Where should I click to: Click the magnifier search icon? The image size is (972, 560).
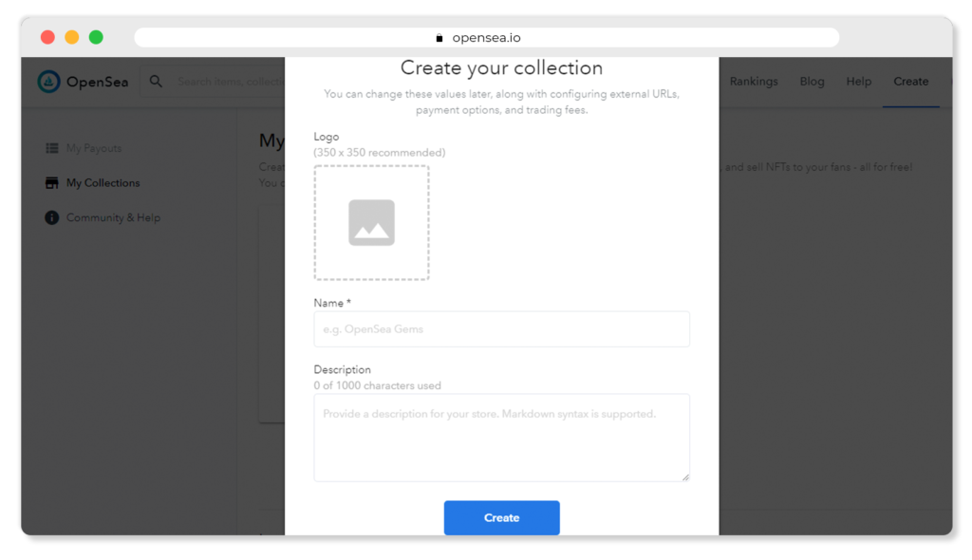coord(157,82)
